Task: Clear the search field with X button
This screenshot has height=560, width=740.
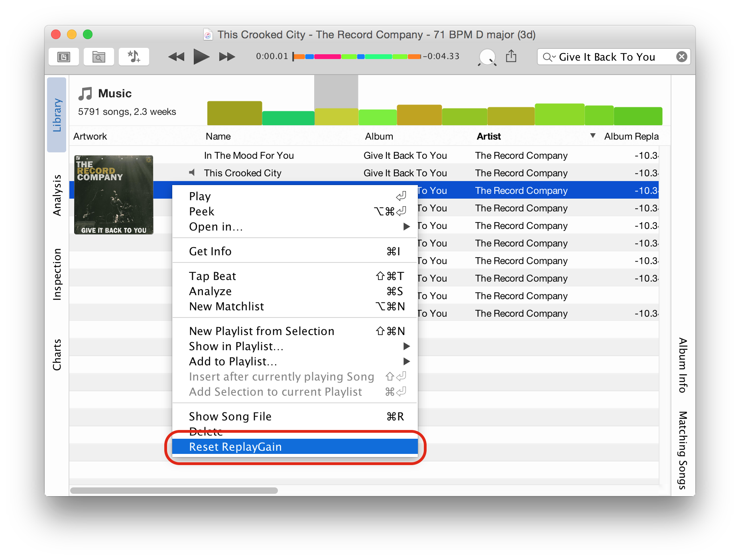Action: click(x=681, y=57)
